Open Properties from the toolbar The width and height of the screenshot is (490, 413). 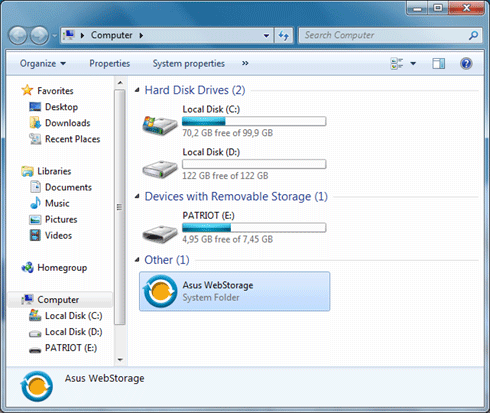(x=109, y=63)
